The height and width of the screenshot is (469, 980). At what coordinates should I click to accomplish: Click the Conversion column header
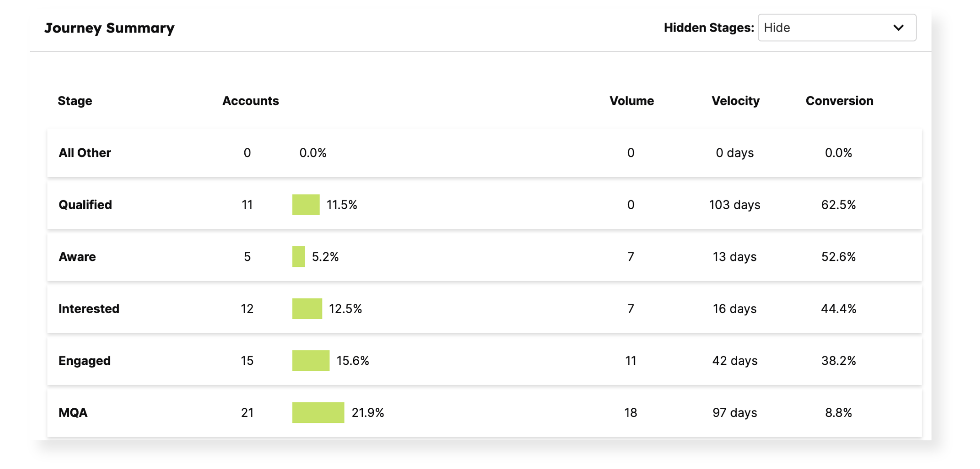point(839,101)
